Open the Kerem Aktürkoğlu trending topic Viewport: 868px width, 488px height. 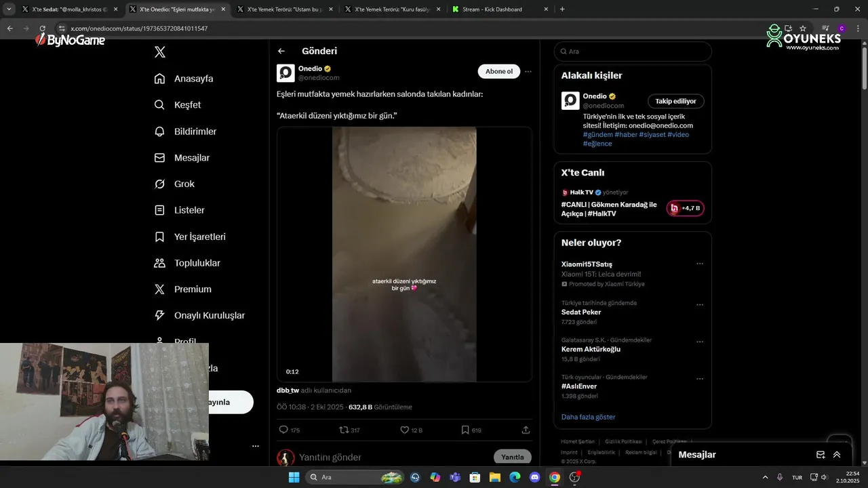pyautogui.click(x=591, y=349)
